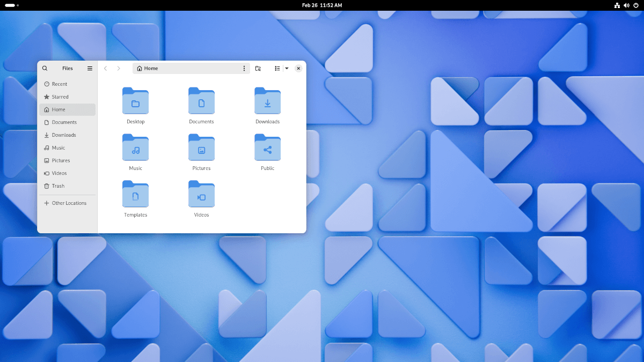Open the view options dropdown arrow

(287, 68)
